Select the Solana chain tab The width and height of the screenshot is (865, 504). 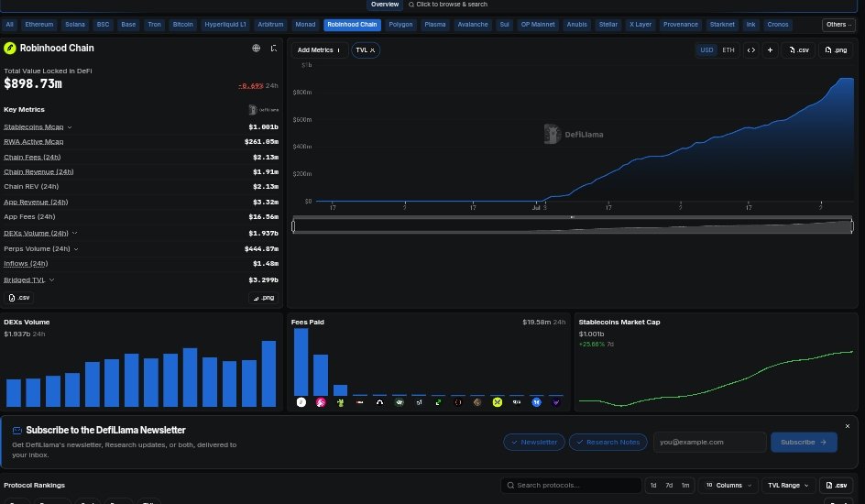tap(75, 25)
